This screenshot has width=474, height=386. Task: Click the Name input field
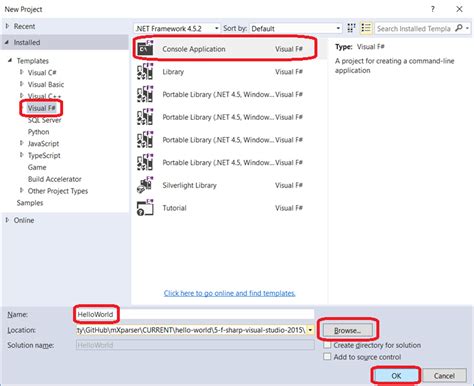[195, 314]
